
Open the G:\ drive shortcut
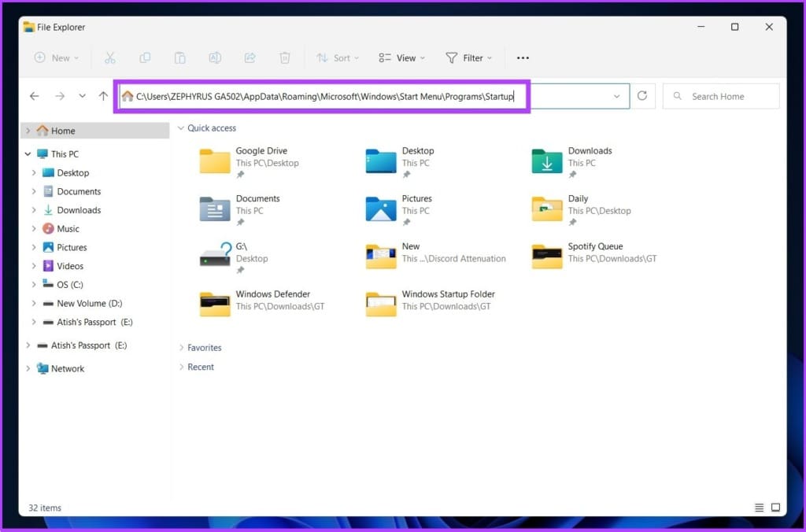click(x=234, y=257)
